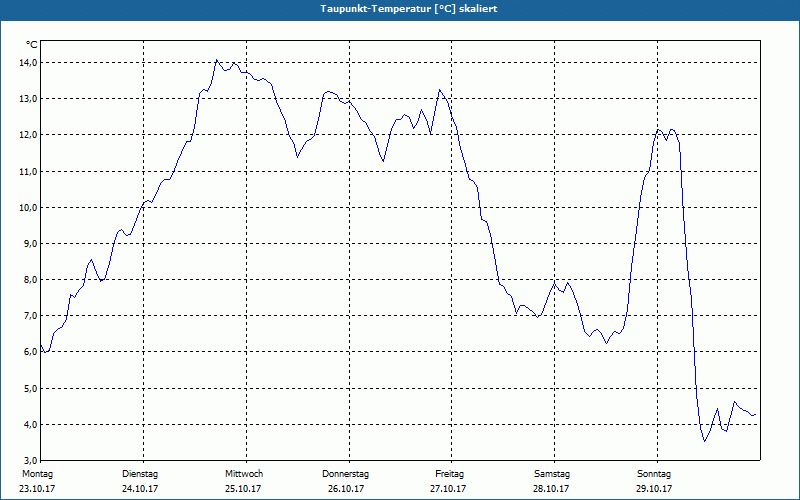Click the date 23.10.17
Viewport: 800px width, 500px height.
point(37,489)
